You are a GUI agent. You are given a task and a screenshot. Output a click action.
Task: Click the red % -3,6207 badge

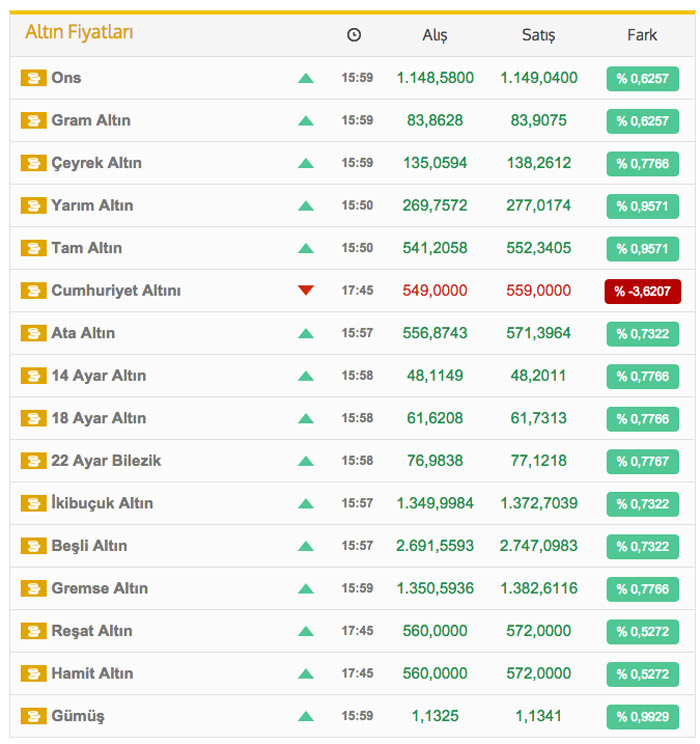[x=642, y=291]
